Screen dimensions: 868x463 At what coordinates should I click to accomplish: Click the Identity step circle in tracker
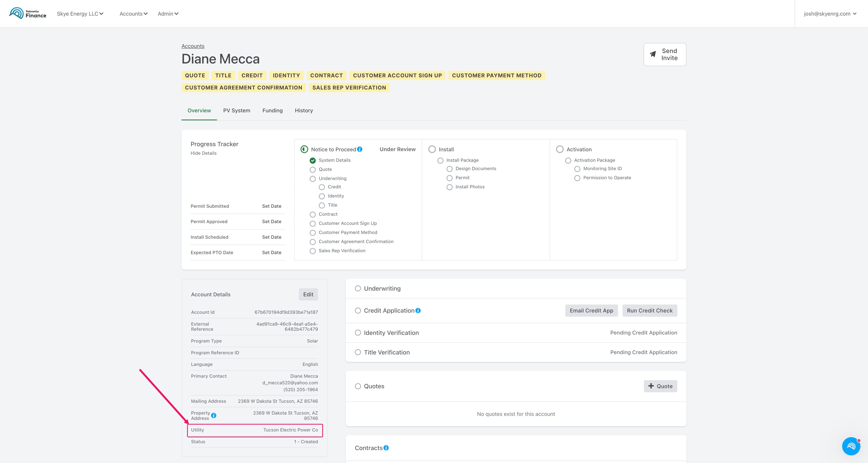point(322,196)
